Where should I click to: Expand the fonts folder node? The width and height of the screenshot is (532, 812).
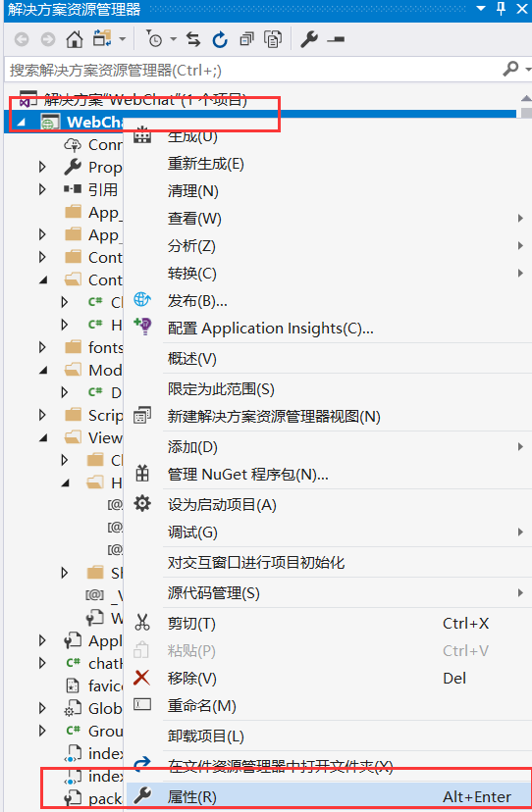pyautogui.click(x=42, y=347)
